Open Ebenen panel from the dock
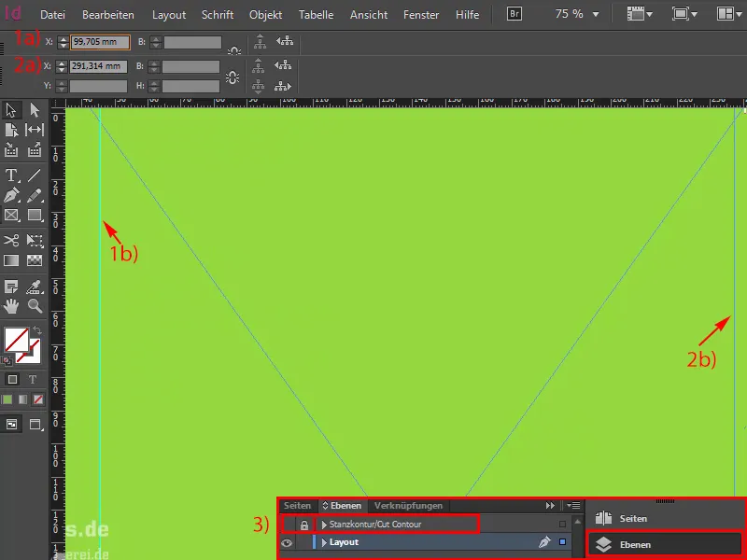 (x=666, y=544)
